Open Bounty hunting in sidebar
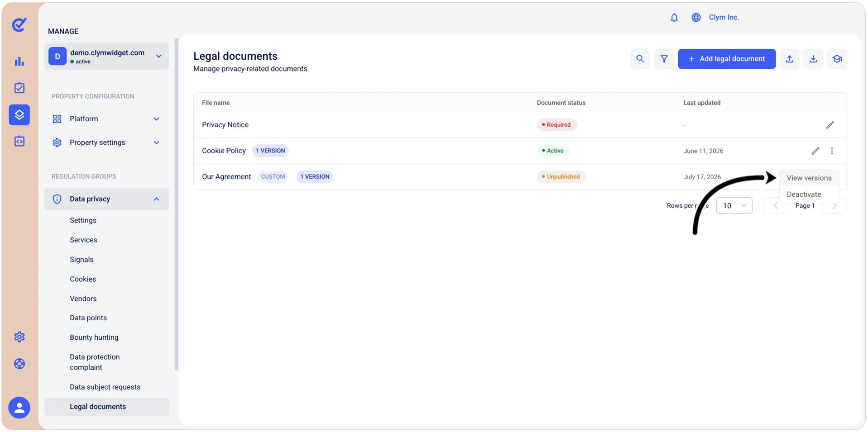The width and height of the screenshot is (868, 432). tap(94, 337)
